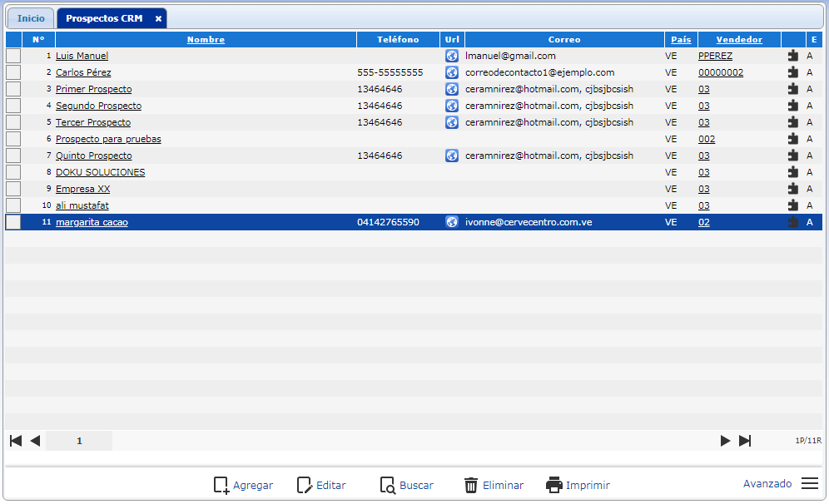Open the ali mustafat prospect link
The width and height of the screenshot is (829, 504).
(82, 205)
